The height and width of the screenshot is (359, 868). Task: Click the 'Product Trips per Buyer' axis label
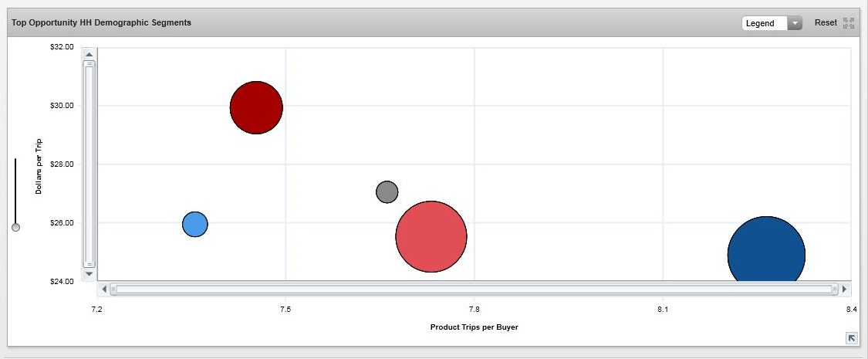[x=474, y=327]
